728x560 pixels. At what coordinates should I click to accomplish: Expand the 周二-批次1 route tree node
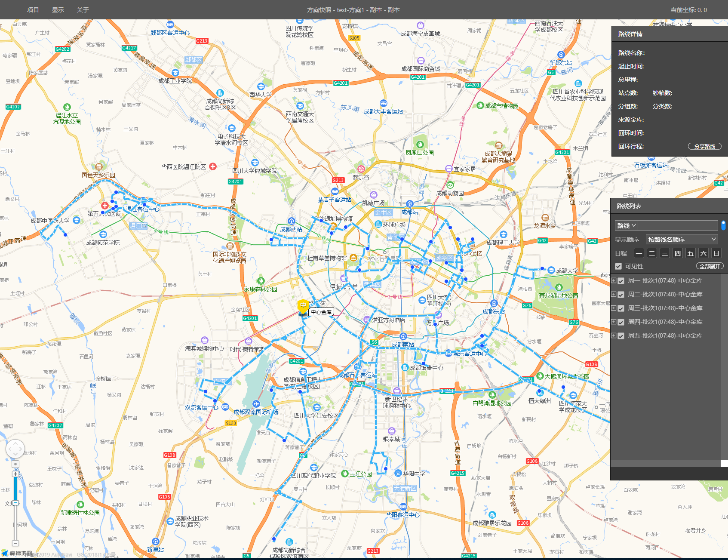point(614,294)
